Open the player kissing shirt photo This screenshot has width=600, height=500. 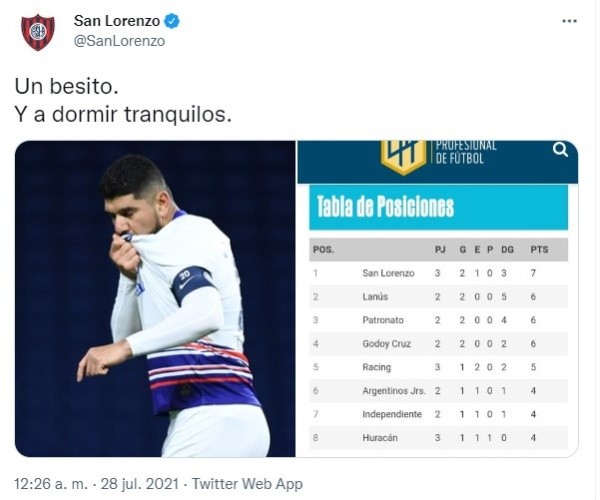(155, 298)
